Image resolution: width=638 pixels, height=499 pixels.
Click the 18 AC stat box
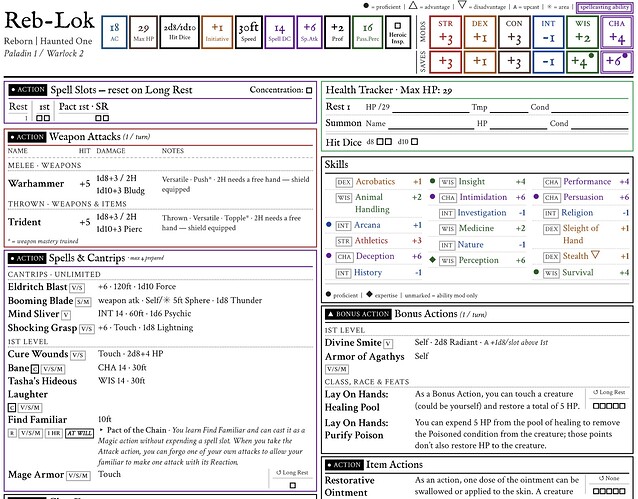point(114,33)
